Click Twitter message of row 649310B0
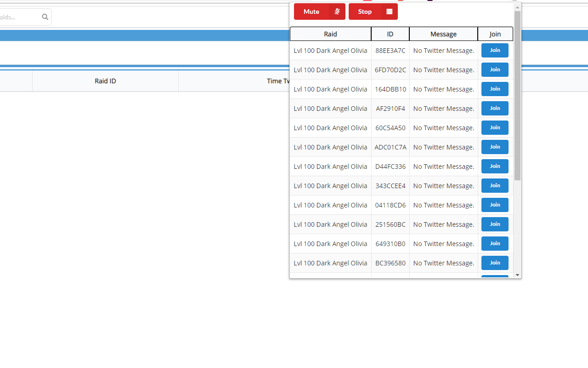Image resolution: width=588 pixels, height=368 pixels. (444, 244)
